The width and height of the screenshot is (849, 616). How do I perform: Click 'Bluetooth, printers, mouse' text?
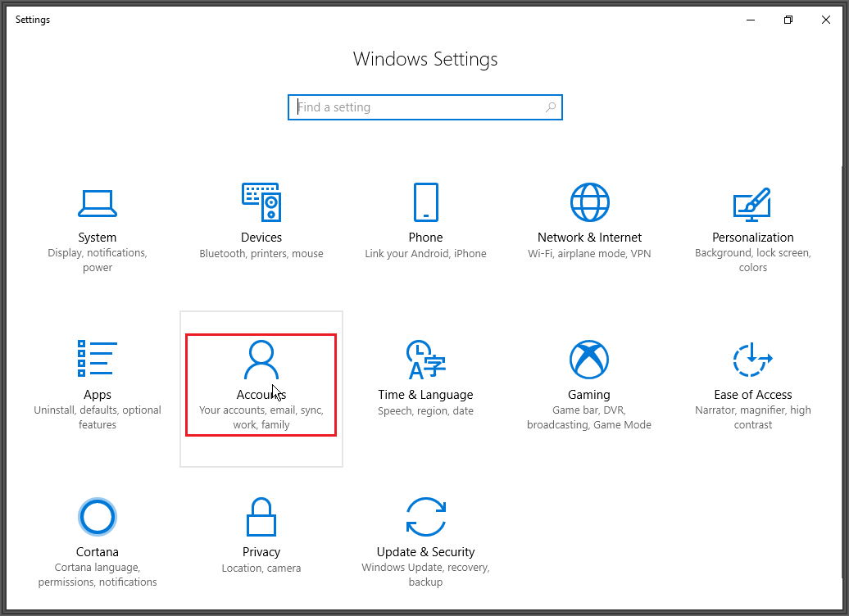coord(261,254)
